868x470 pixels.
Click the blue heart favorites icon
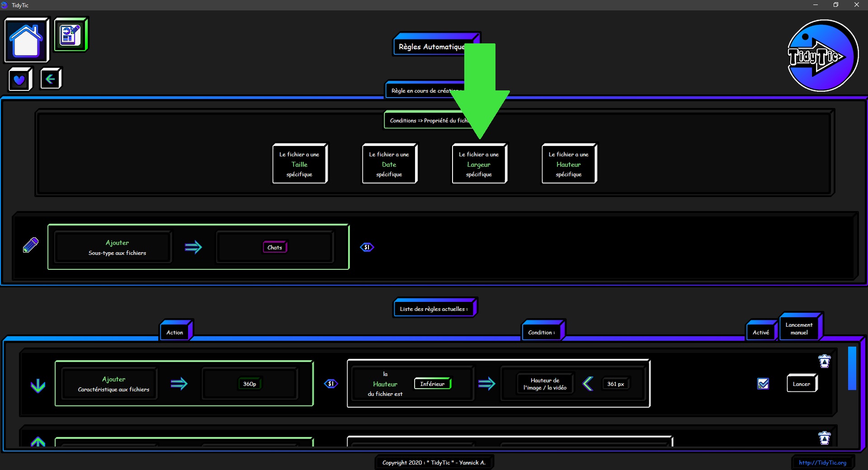(19, 80)
